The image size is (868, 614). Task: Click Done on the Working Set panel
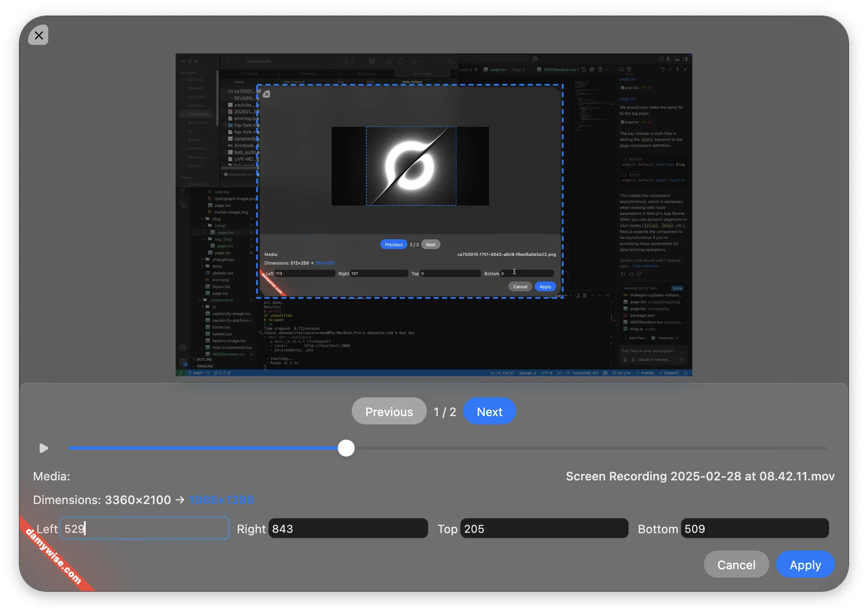pyautogui.click(x=677, y=288)
